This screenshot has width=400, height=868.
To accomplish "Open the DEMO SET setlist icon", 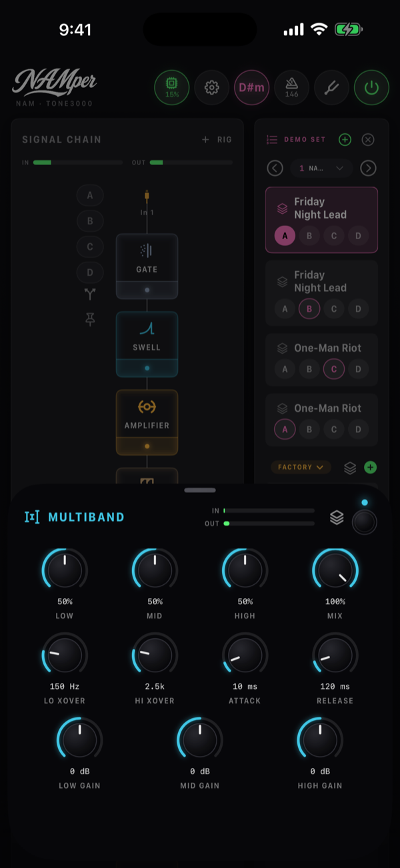I will [271, 139].
